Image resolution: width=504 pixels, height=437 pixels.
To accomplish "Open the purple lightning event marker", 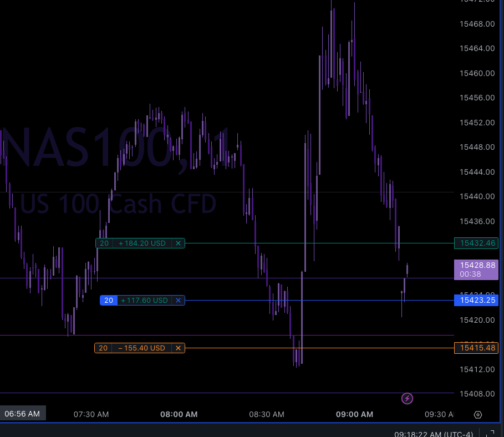I will [x=407, y=398].
